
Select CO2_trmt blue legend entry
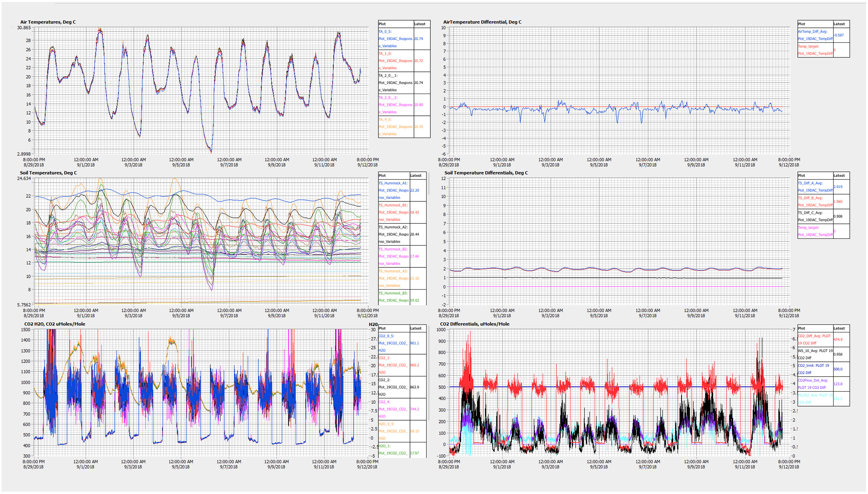815,369
